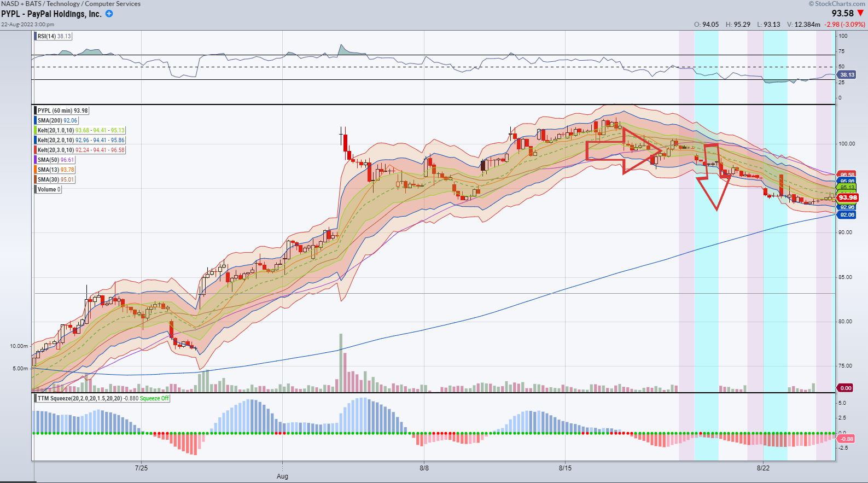Click the 38.13 RSI value tag on axis
Viewport: 868px width, 483px height.
click(847, 74)
